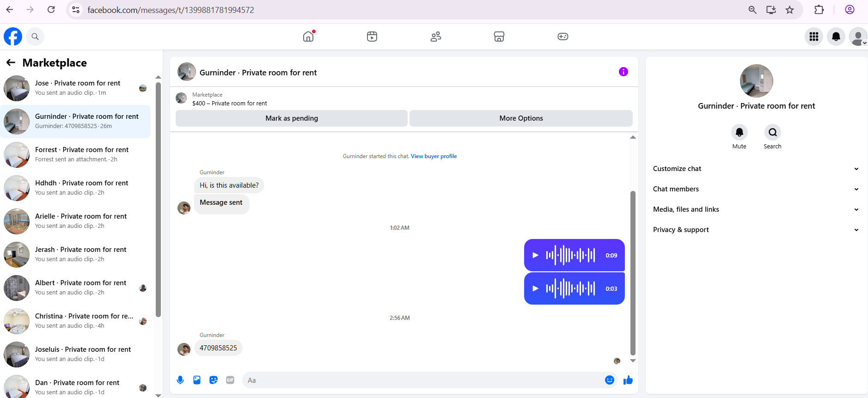The height and width of the screenshot is (398, 868).
Task: Open Forrest Private room for rent chat
Action: click(76, 155)
